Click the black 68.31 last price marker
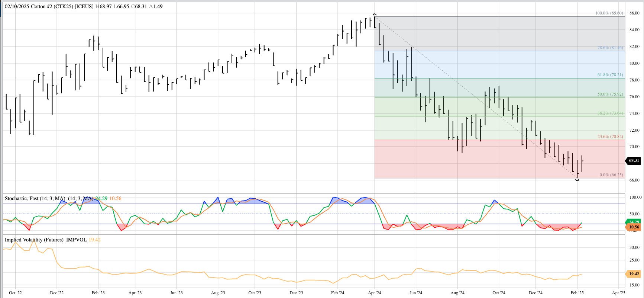 coord(634,161)
